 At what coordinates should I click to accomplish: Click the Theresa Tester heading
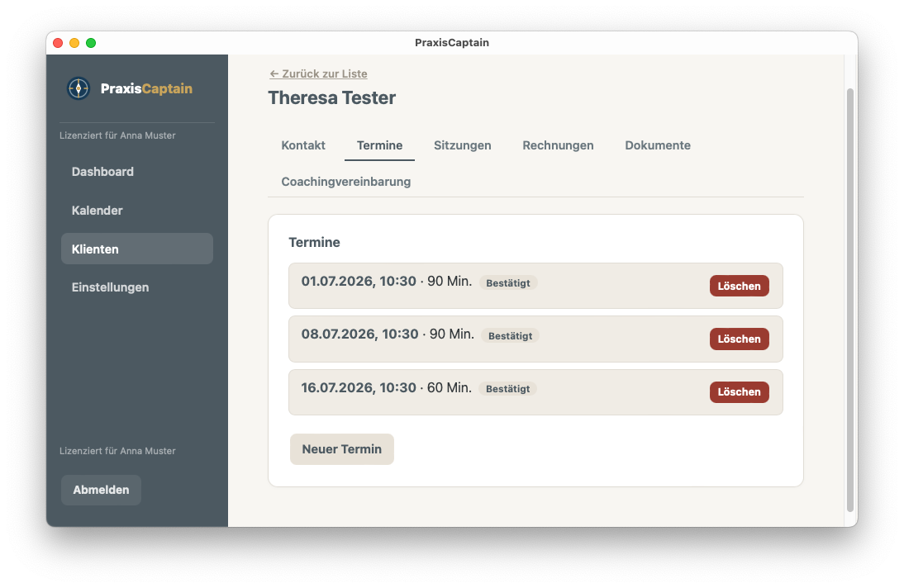332,98
